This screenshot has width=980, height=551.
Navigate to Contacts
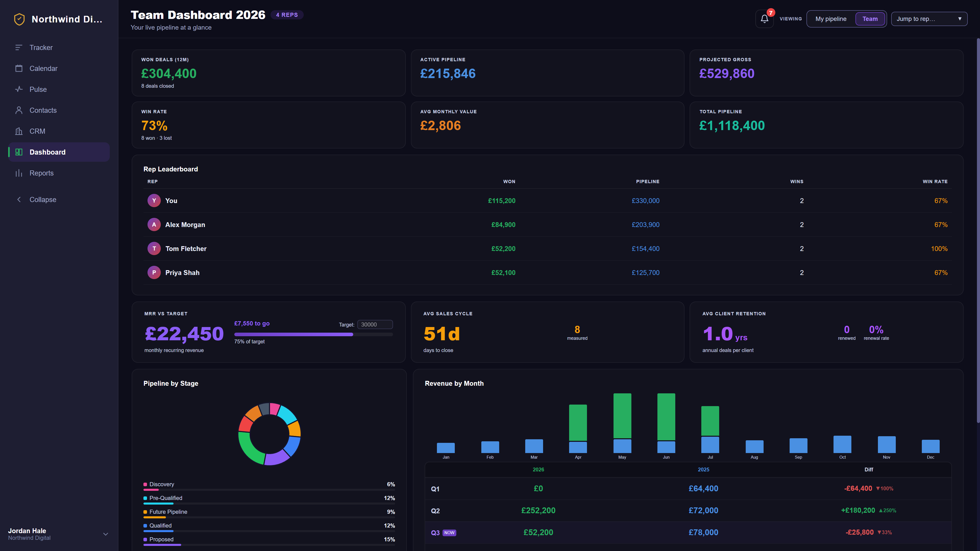[x=59, y=110]
